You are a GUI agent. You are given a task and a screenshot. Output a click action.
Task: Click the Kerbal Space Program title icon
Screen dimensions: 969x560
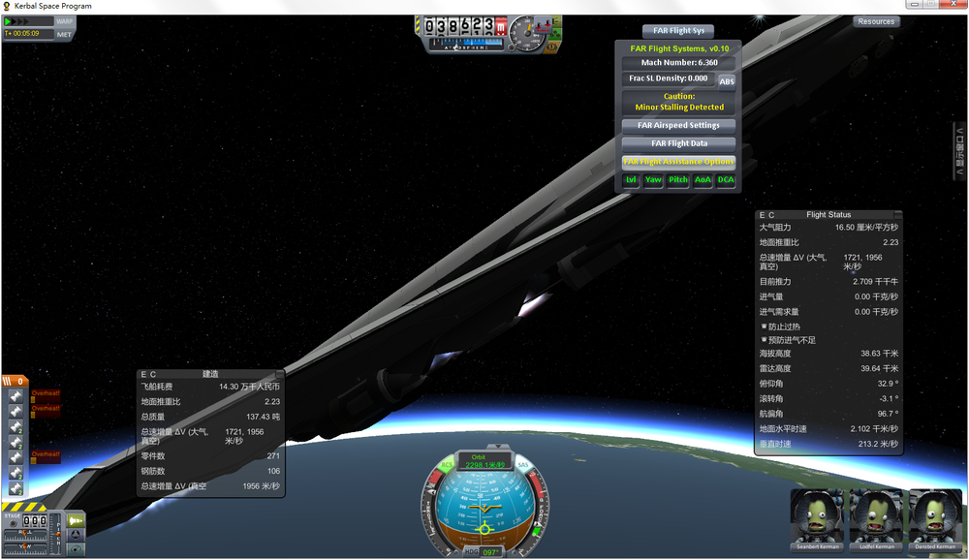coord(7,6)
